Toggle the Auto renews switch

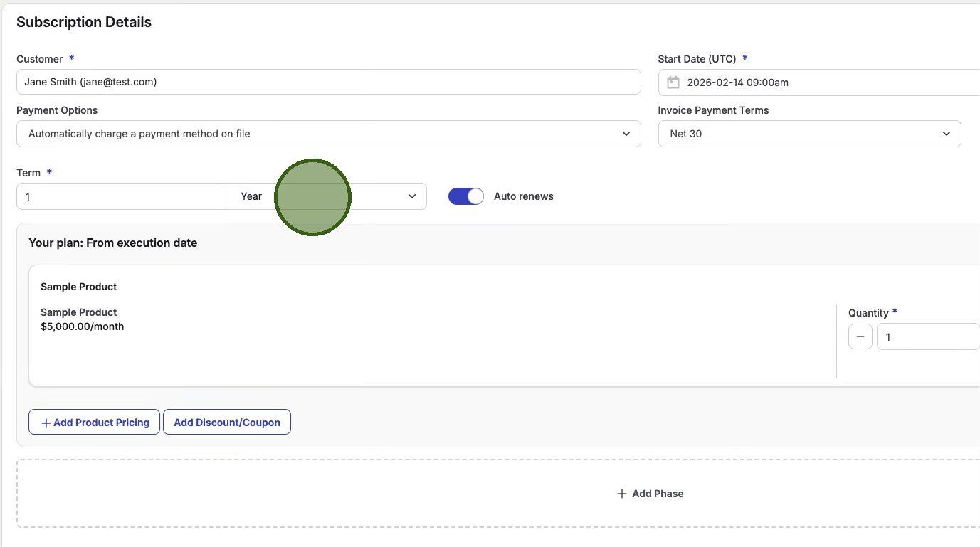pos(465,196)
